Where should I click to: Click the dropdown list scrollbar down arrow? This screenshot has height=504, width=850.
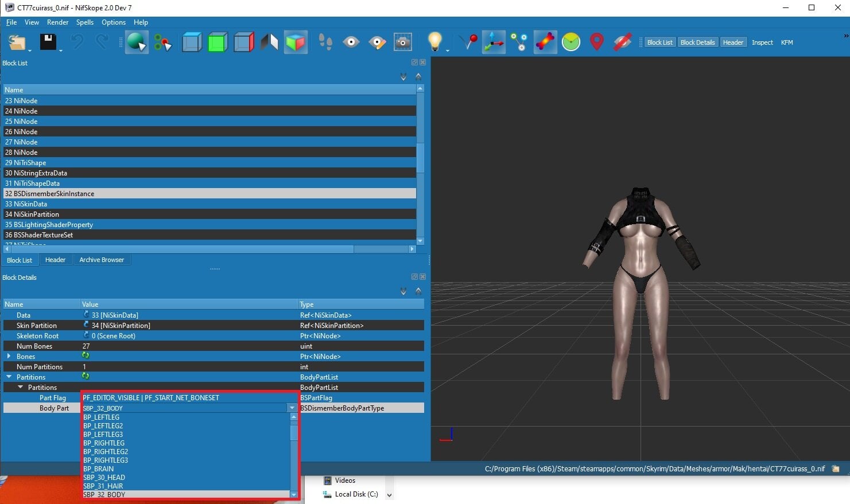coord(294,494)
